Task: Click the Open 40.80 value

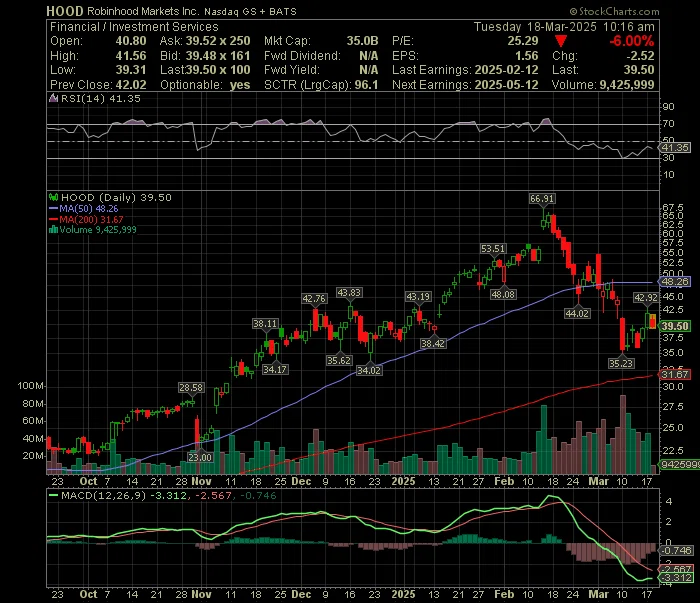Action: [x=131, y=41]
